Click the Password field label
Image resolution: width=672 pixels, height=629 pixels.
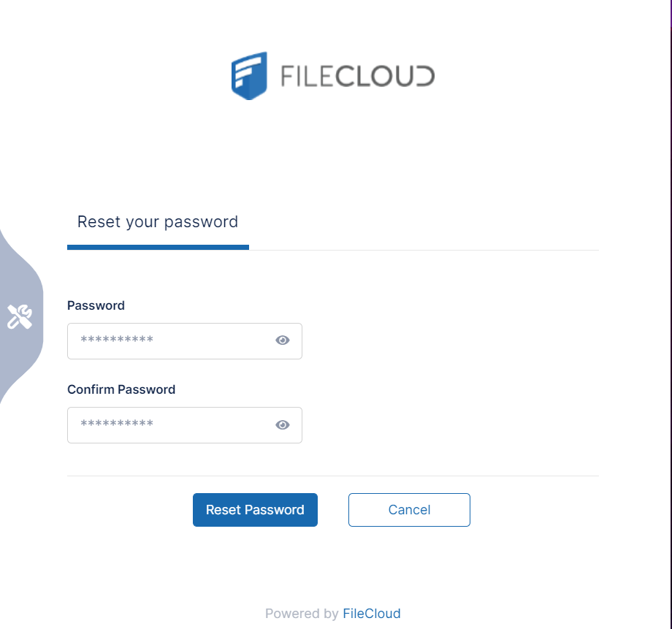(96, 305)
